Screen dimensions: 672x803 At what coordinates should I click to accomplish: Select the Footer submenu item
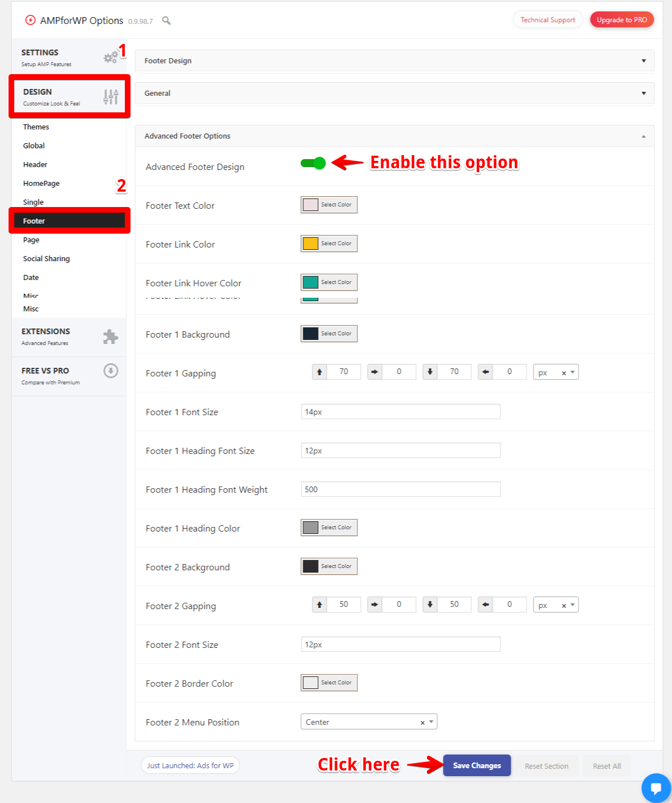coord(69,221)
